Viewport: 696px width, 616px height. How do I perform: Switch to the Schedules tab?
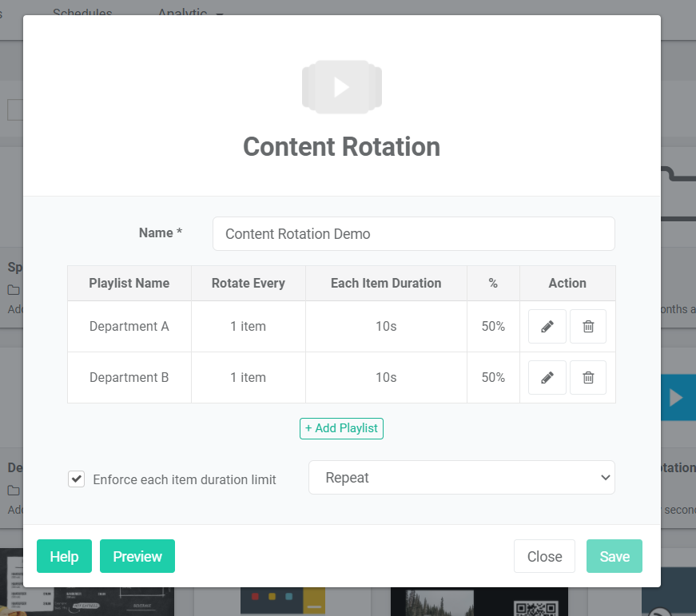coord(82,14)
